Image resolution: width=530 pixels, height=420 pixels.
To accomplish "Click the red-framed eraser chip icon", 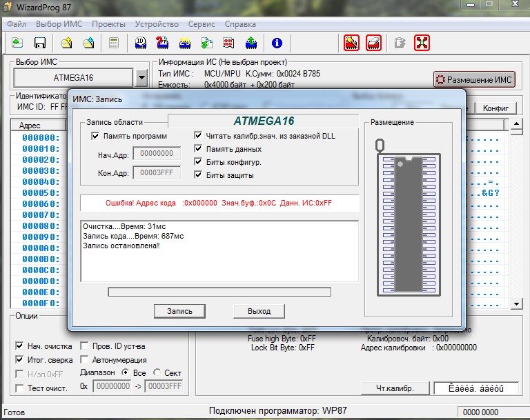I will tap(373, 43).
